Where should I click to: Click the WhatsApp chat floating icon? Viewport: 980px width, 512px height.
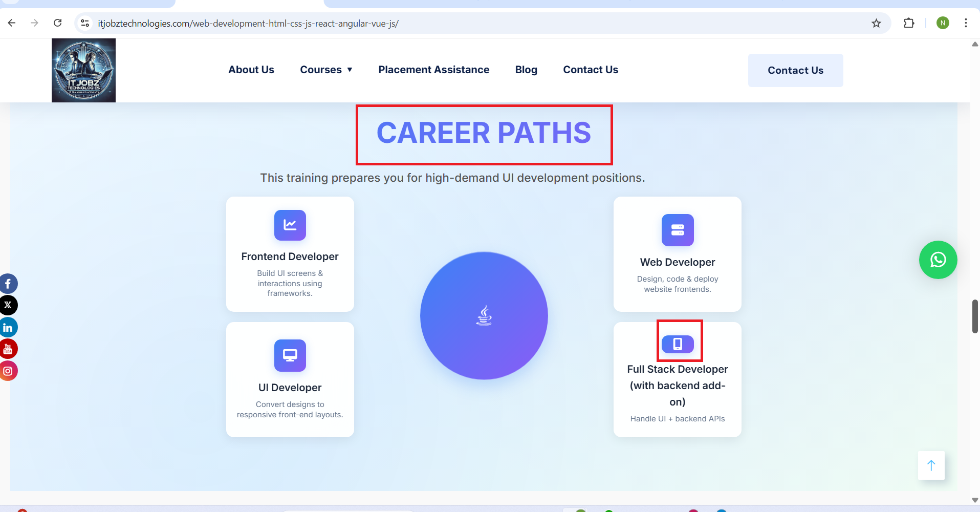[938, 260]
